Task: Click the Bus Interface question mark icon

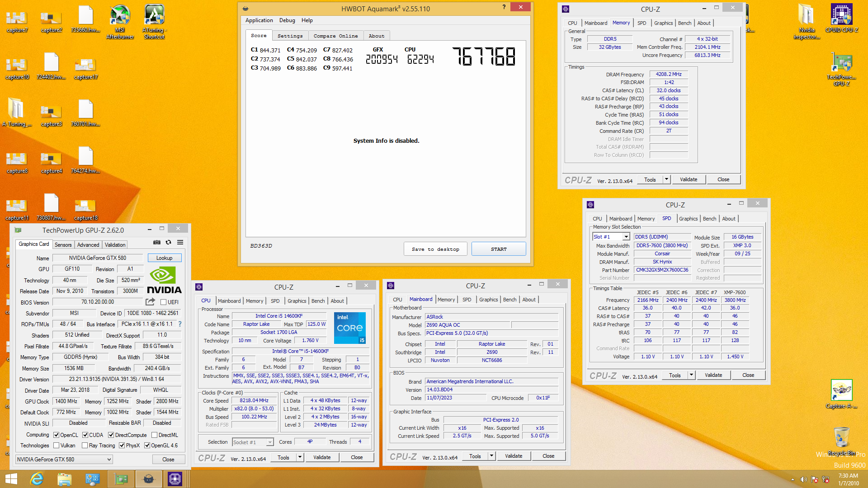Action: (x=180, y=324)
